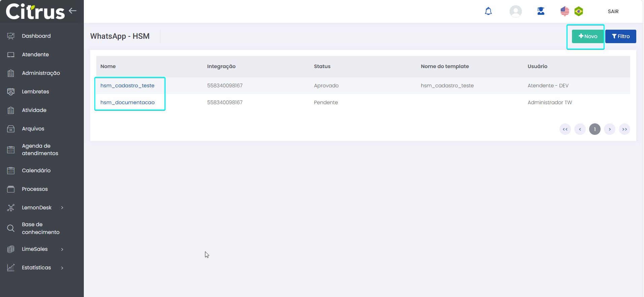The width and height of the screenshot is (644, 297).
Task: Click the graduation cap training icon
Action: 541,11
